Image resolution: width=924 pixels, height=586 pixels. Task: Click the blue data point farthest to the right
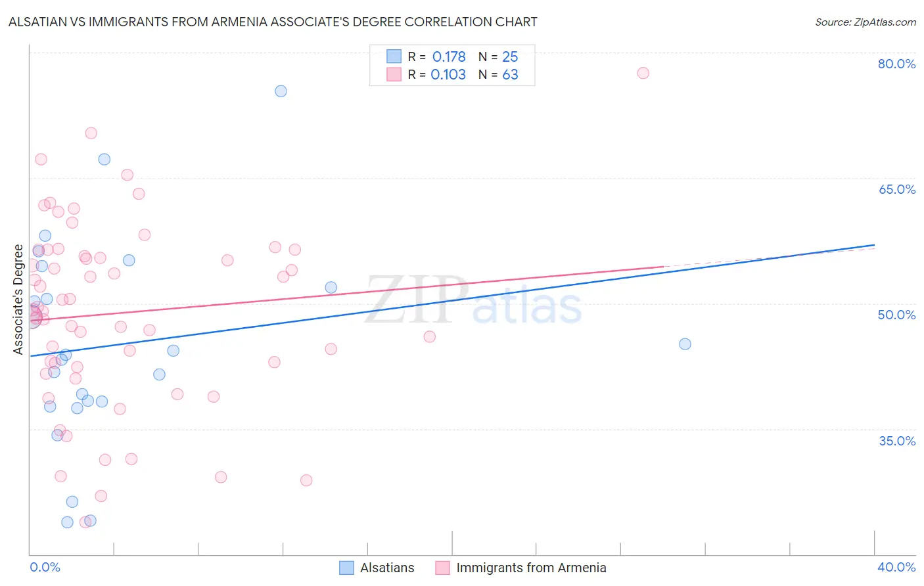tap(685, 344)
